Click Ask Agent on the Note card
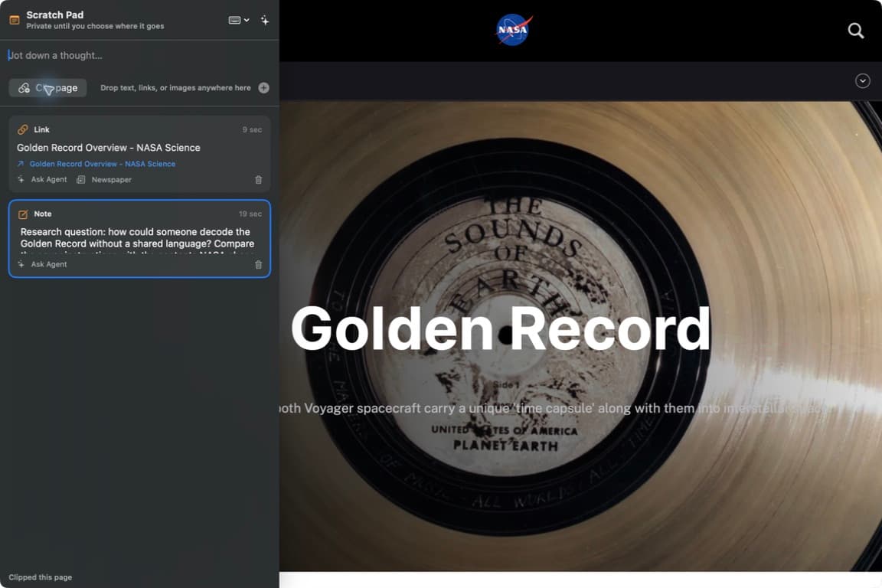882x588 pixels. tap(43, 264)
